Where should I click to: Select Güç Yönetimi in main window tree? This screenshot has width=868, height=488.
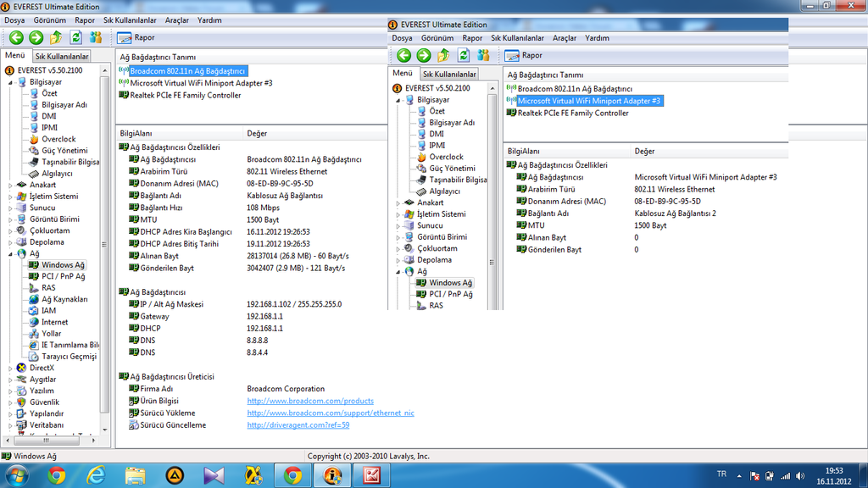coord(64,151)
